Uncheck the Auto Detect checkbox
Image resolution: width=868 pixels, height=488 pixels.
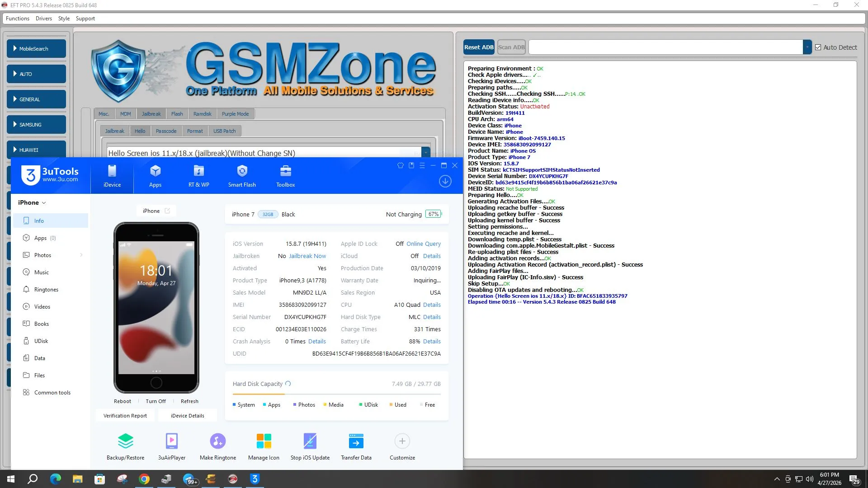[818, 47]
